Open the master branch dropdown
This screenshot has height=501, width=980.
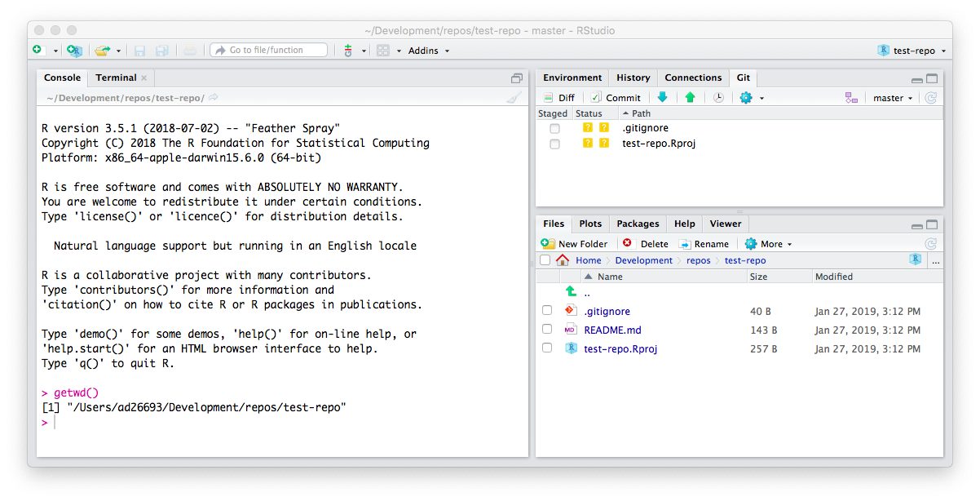click(x=893, y=98)
